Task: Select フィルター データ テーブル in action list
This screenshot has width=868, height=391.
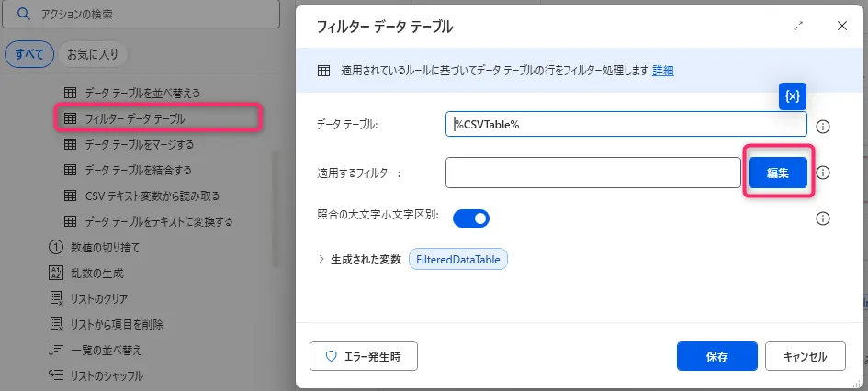Action: point(134,118)
